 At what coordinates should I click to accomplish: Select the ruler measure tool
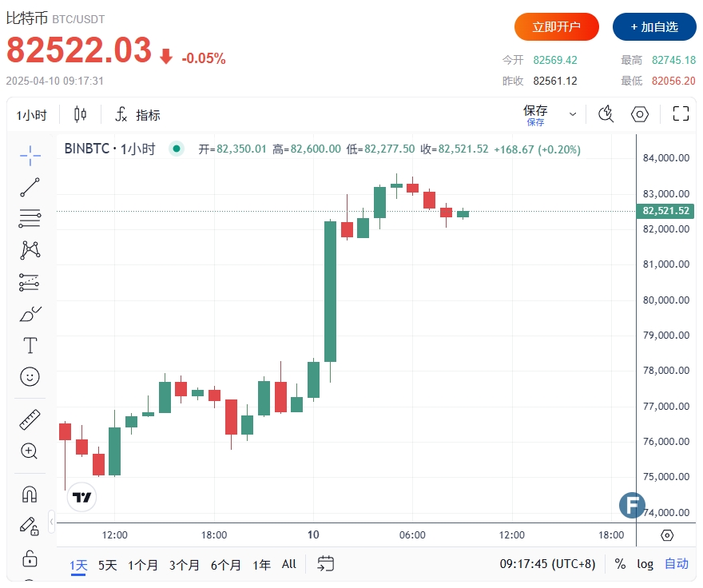[x=30, y=419]
